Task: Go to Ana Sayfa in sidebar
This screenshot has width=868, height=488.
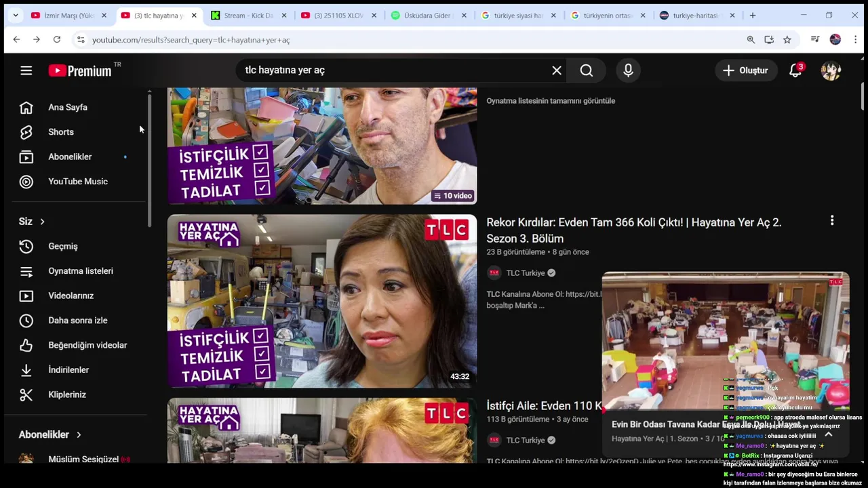Action: [68, 107]
